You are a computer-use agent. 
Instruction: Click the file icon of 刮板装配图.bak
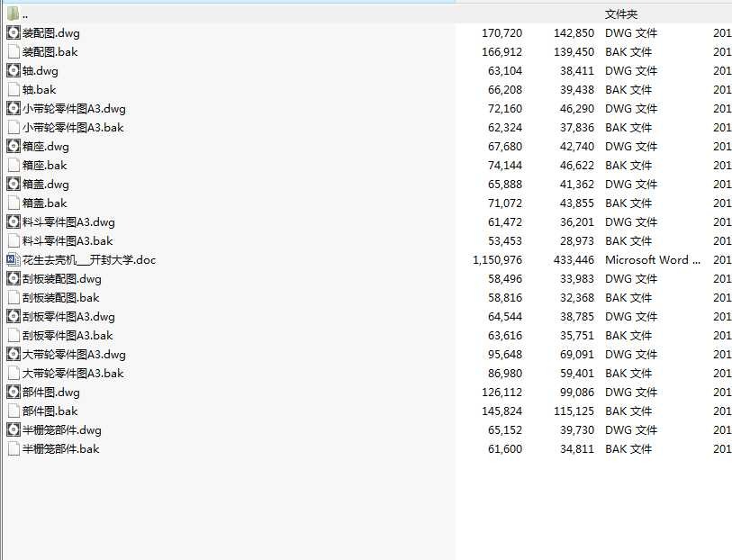(x=14, y=298)
